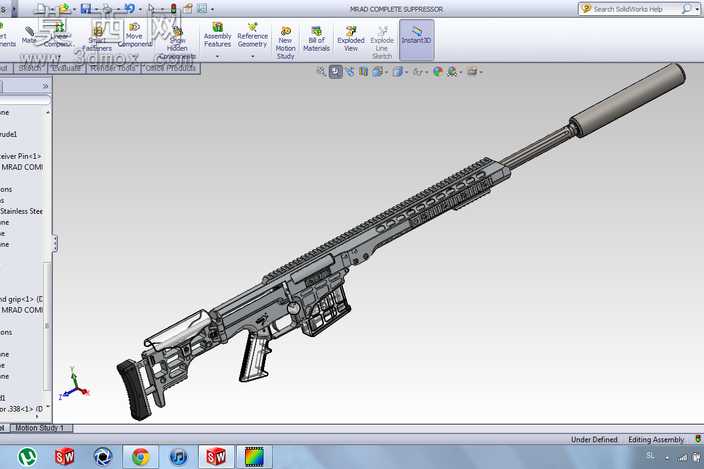704x469 pixels.
Task: Apply Scene from heads-up toolbar
Action: [452, 71]
